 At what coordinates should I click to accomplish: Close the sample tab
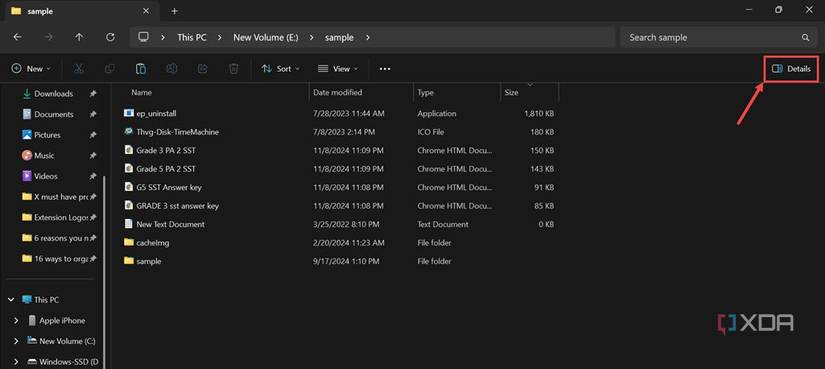click(146, 11)
